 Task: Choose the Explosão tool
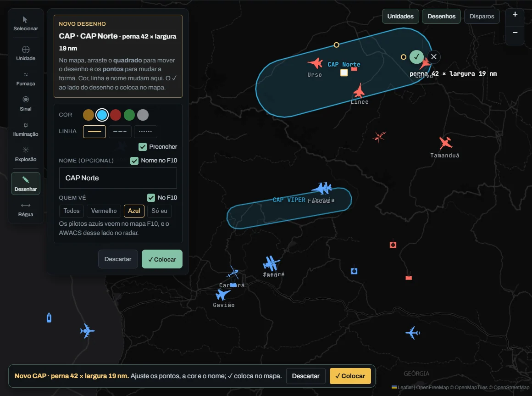click(x=25, y=154)
